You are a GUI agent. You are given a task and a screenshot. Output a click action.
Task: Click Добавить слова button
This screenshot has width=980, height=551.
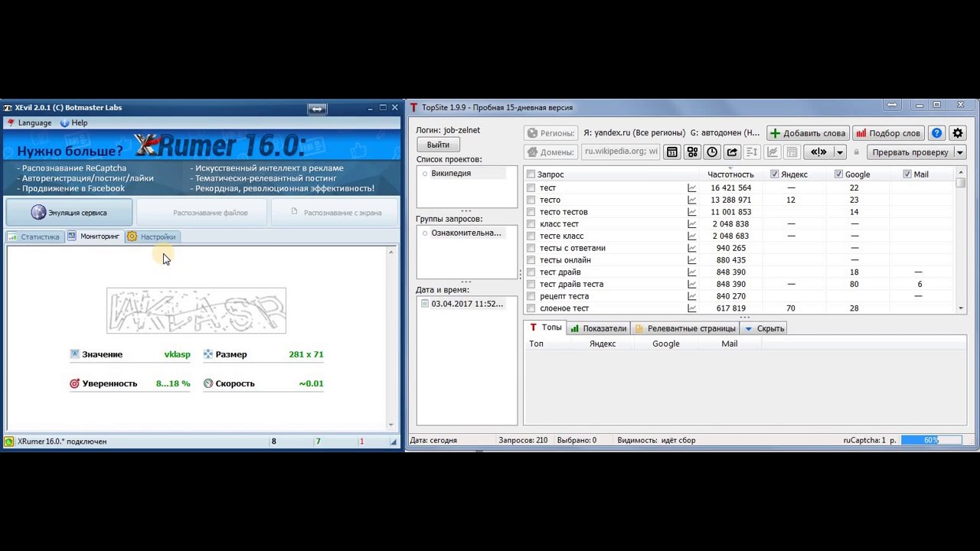pos(808,133)
